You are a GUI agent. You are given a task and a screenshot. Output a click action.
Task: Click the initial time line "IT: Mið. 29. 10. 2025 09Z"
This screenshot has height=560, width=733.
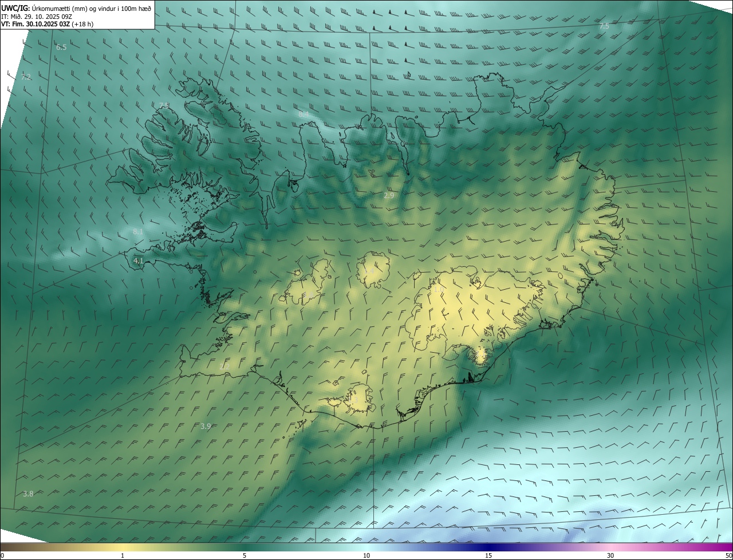click(37, 16)
